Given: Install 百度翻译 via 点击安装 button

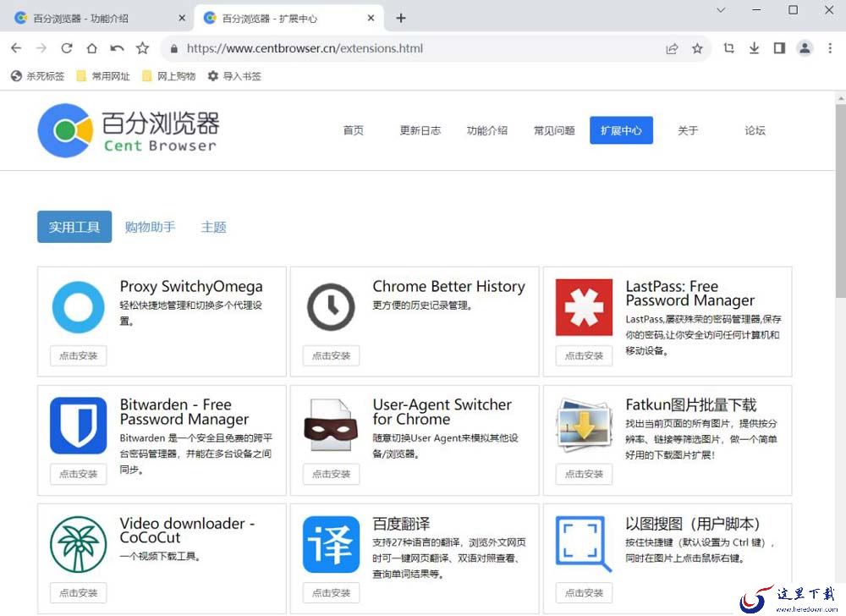Looking at the screenshot, I should [x=331, y=593].
